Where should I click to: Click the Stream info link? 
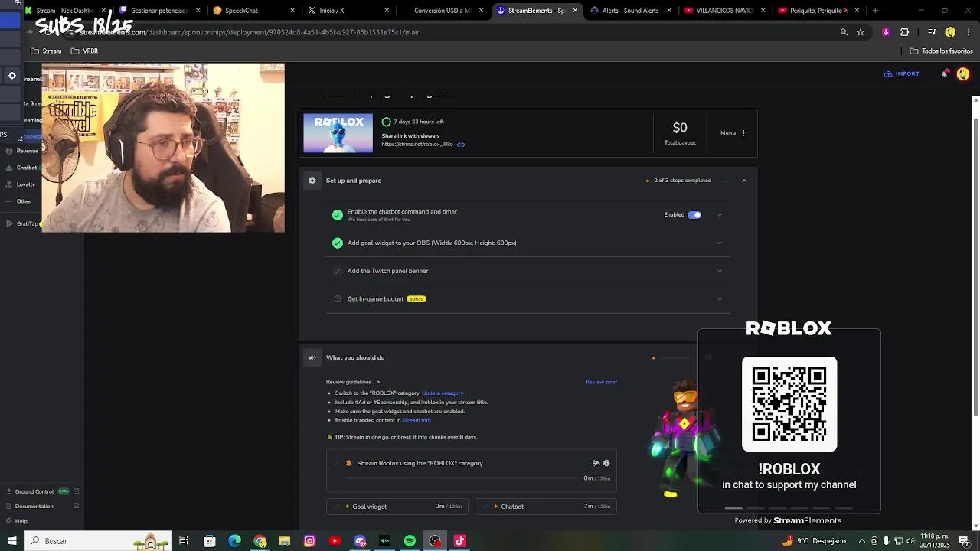click(416, 420)
